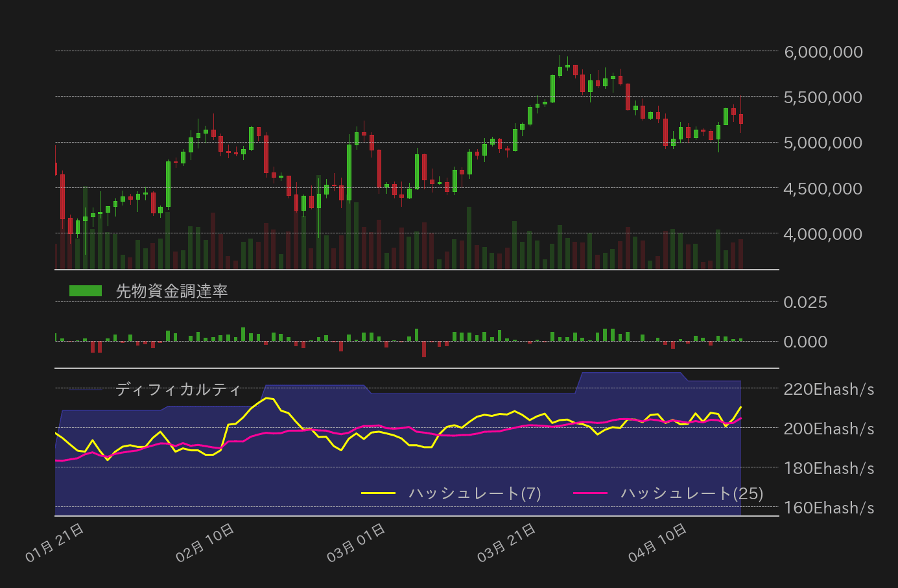Click the 6,000,000 price axis label
The image size is (898, 588).
click(x=822, y=52)
